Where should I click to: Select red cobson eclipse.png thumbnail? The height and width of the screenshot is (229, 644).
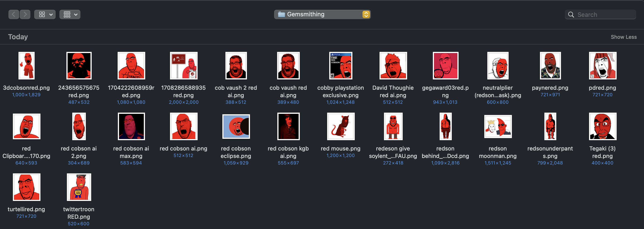click(x=236, y=126)
